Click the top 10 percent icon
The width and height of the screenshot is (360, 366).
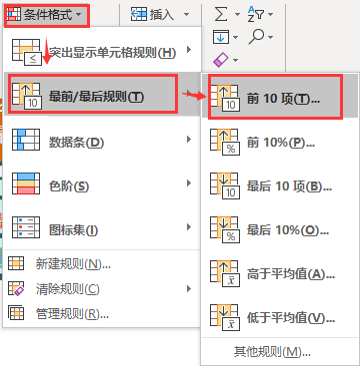(225, 142)
